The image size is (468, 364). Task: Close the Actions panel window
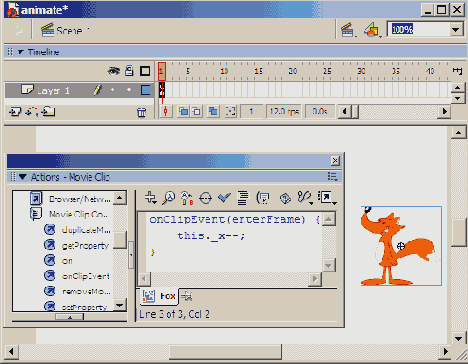(335, 161)
